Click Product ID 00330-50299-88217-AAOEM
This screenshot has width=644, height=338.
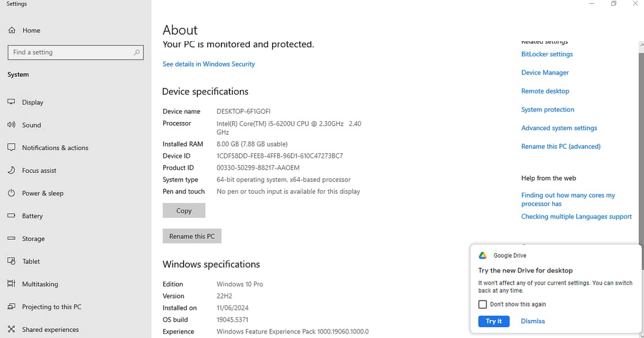click(258, 168)
